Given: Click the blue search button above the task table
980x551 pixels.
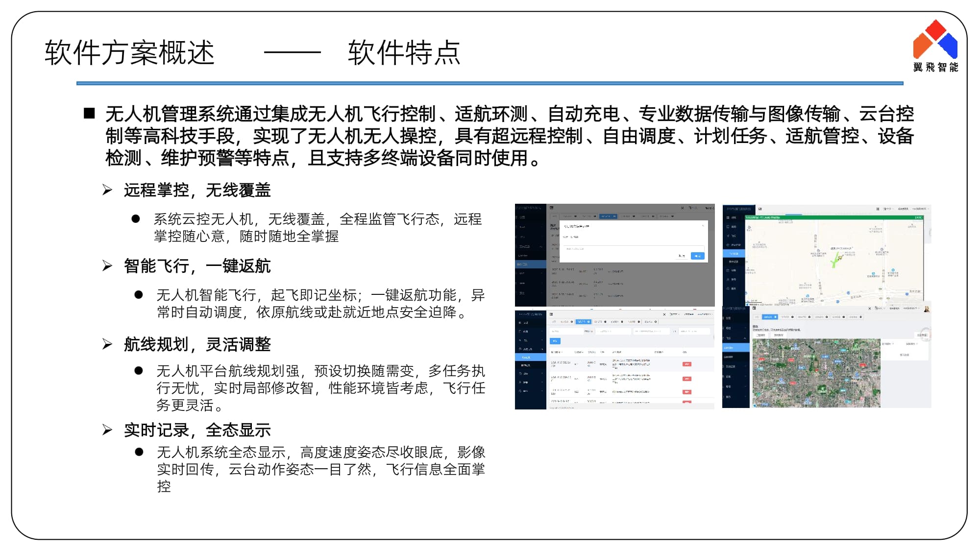Looking at the screenshot, I should [555, 341].
